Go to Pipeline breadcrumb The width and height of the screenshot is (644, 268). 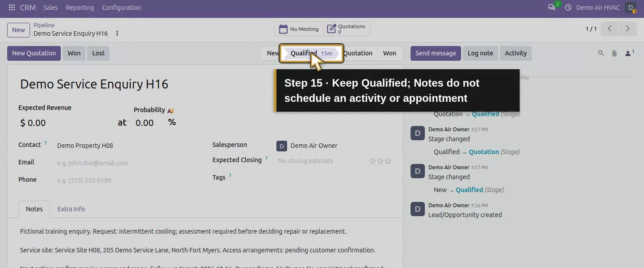point(44,25)
